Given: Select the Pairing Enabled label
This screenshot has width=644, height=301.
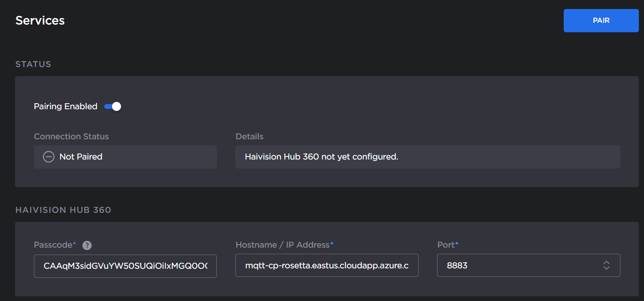Looking at the screenshot, I should click(x=65, y=106).
